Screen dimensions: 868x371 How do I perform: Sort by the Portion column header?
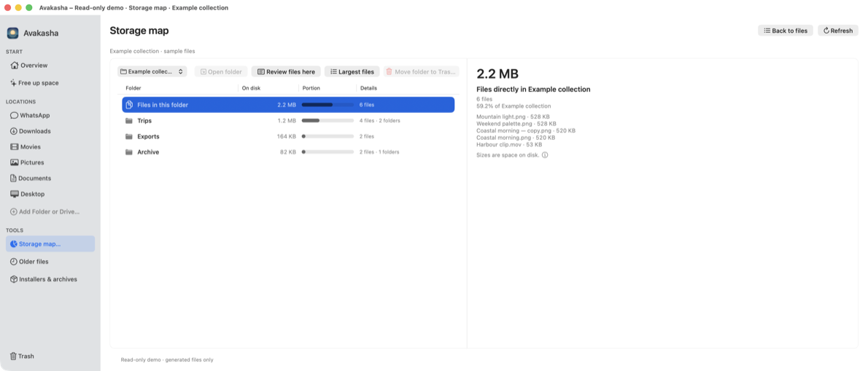(311, 88)
